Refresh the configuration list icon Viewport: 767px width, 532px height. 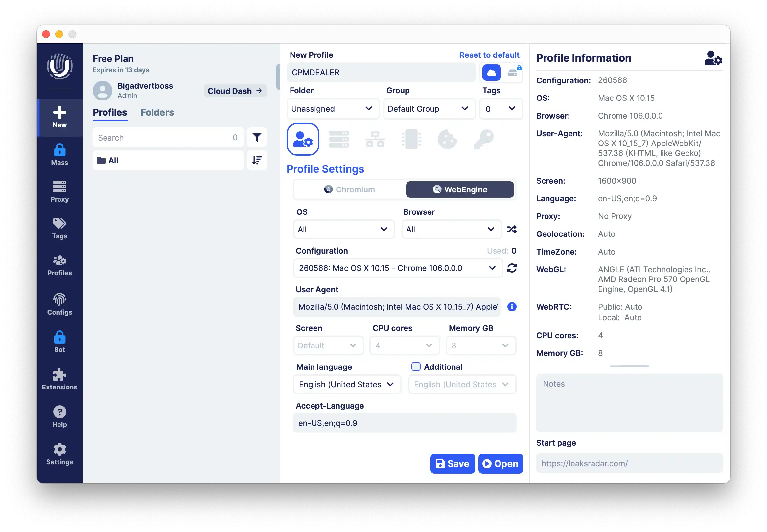click(x=512, y=268)
